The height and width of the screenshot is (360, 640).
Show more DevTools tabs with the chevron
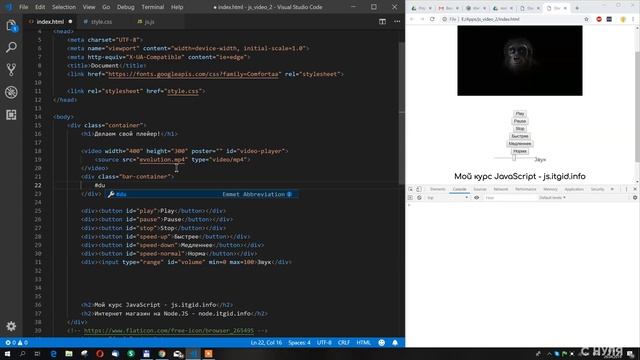(x=612, y=189)
